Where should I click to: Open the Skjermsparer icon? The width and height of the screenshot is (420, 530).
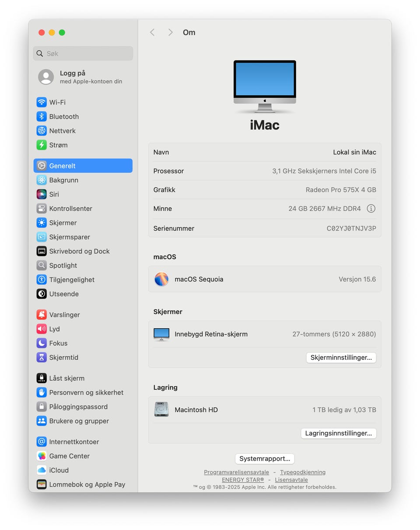(42, 237)
